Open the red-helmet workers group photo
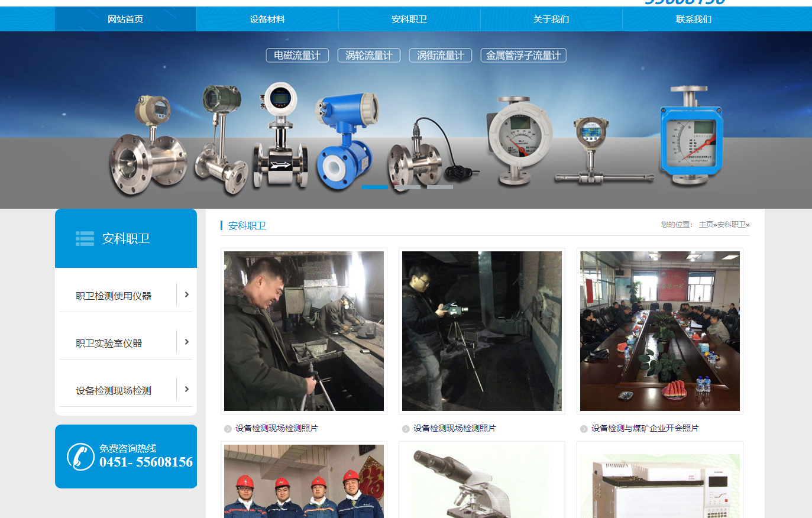812x518 pixels. [304, 481]
